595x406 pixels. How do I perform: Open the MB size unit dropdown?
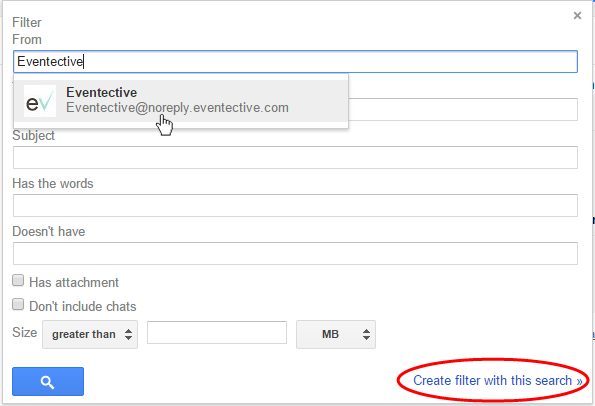tap(336, 334)
